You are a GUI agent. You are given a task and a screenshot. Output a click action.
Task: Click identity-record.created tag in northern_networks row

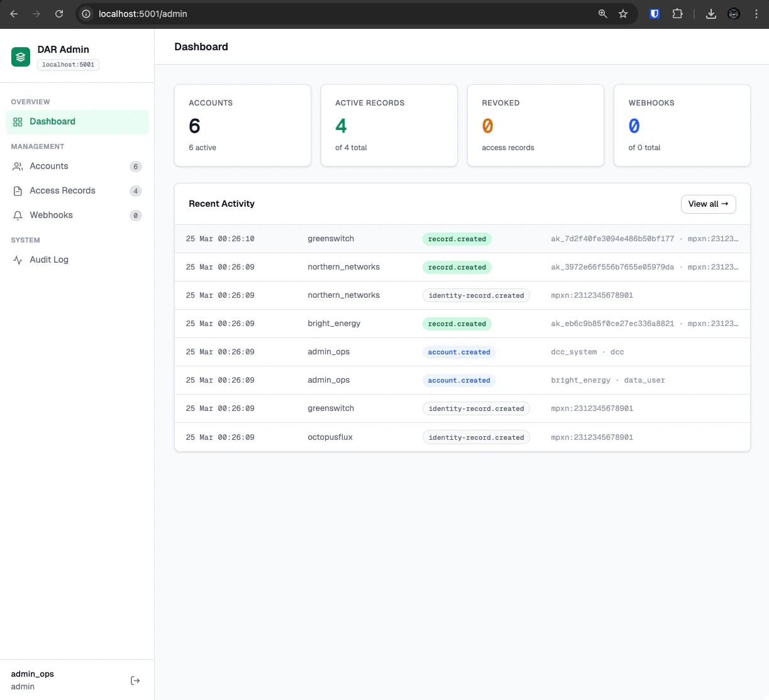(x=476, y=296)
